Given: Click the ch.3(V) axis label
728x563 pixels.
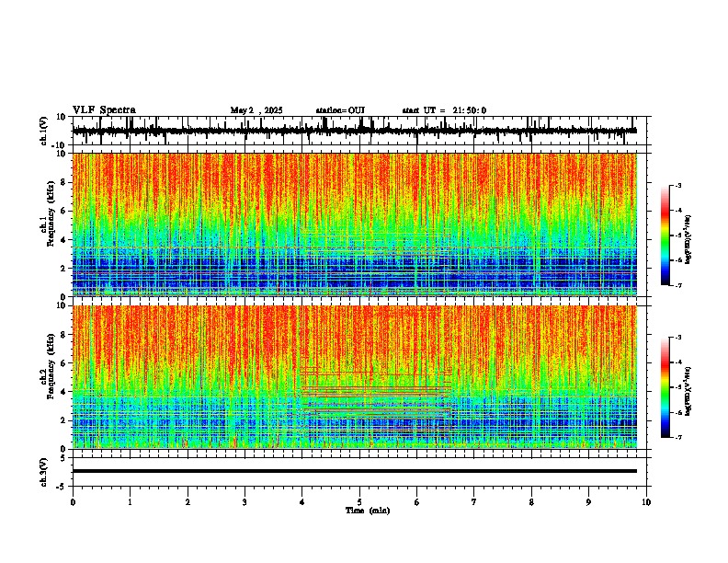Looking at the screenshot, I should pyautogui.click(x=44, y=472).
